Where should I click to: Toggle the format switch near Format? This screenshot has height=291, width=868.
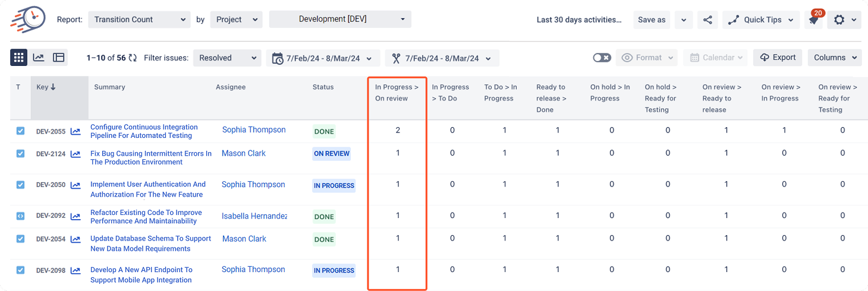pos(602,58)
